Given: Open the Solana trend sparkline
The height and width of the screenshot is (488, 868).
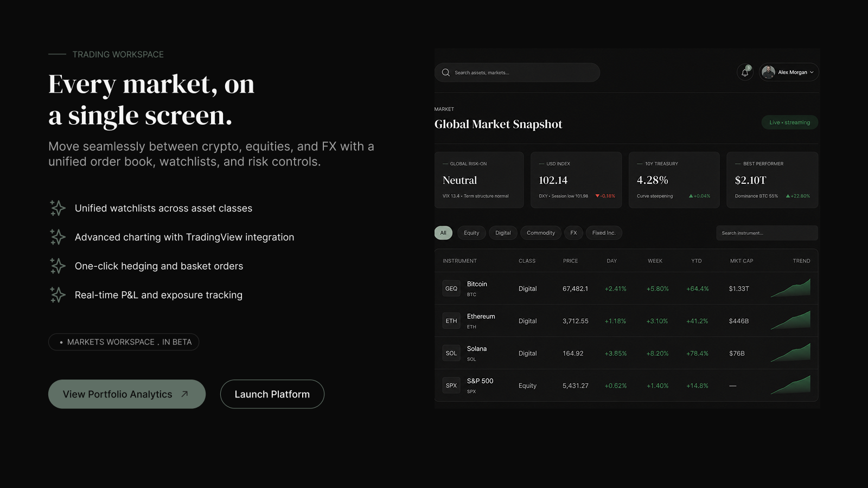Looking at the screenshot, I should tap(790, 352).
